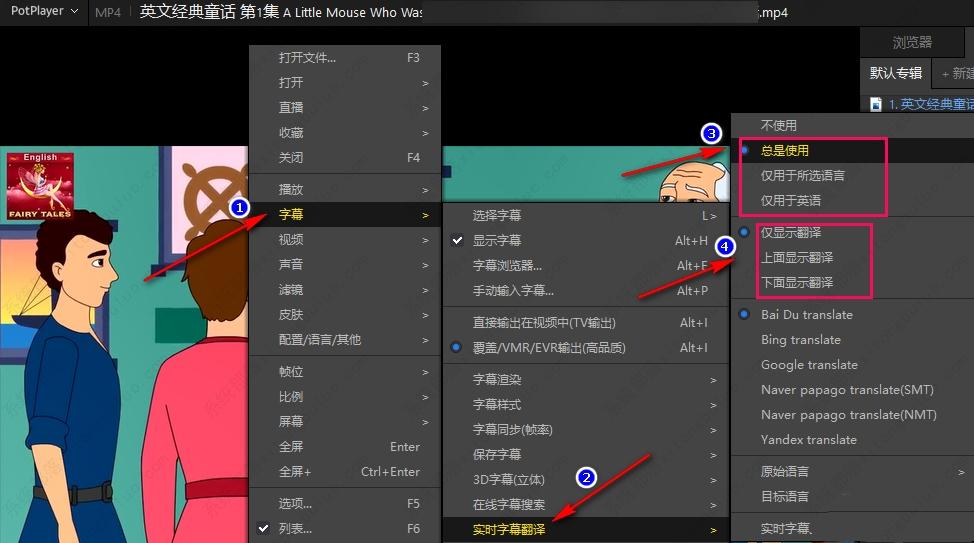Open the highlighted 字幕 menu item
This screenshot has height=543, width=974.
tap(345, 214)
